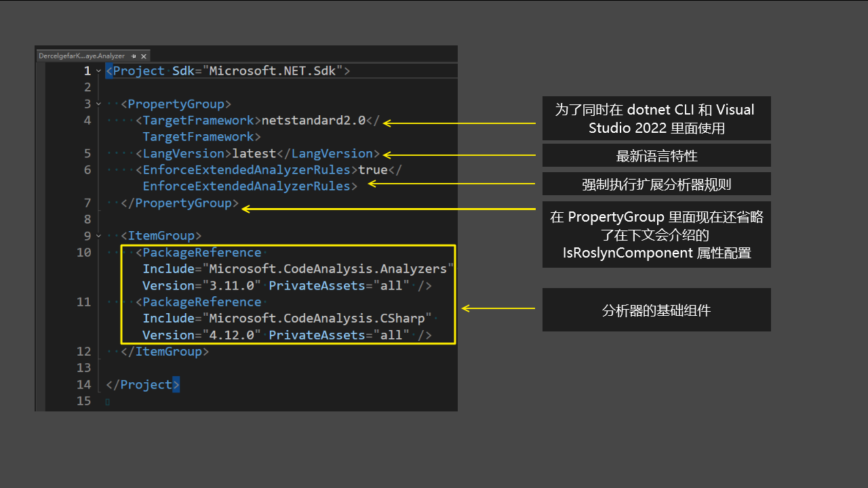Click the 分析器的基础组件 callout
Viewport: 868px width, 488px height.
tap(656, 310)
